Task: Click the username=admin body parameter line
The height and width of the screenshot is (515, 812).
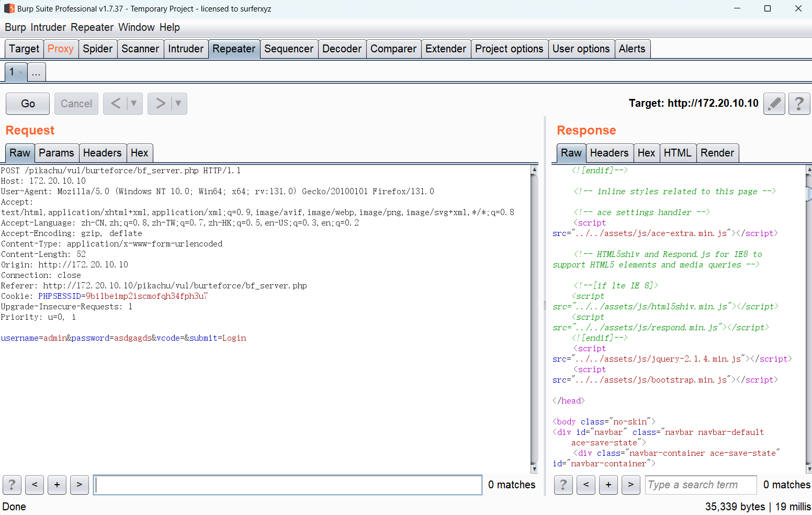Action: tap(123, 338)
